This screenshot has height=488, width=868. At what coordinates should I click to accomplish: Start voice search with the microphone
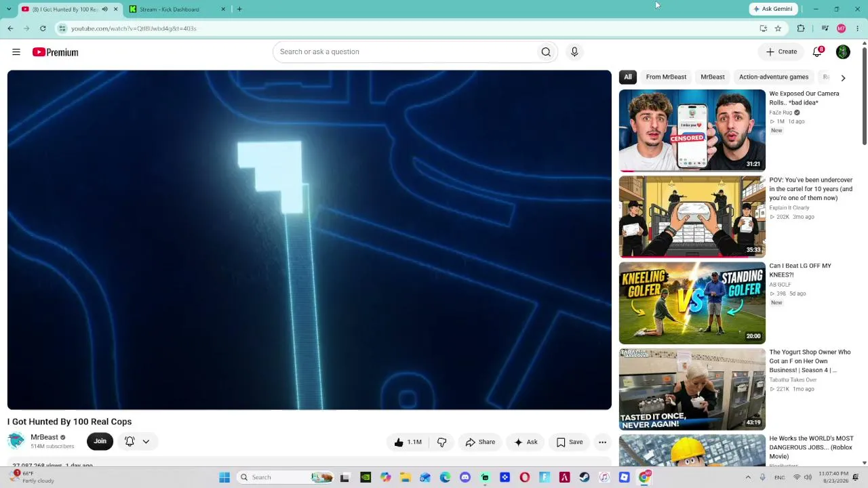pyautogui.click(x=574, y=52)
